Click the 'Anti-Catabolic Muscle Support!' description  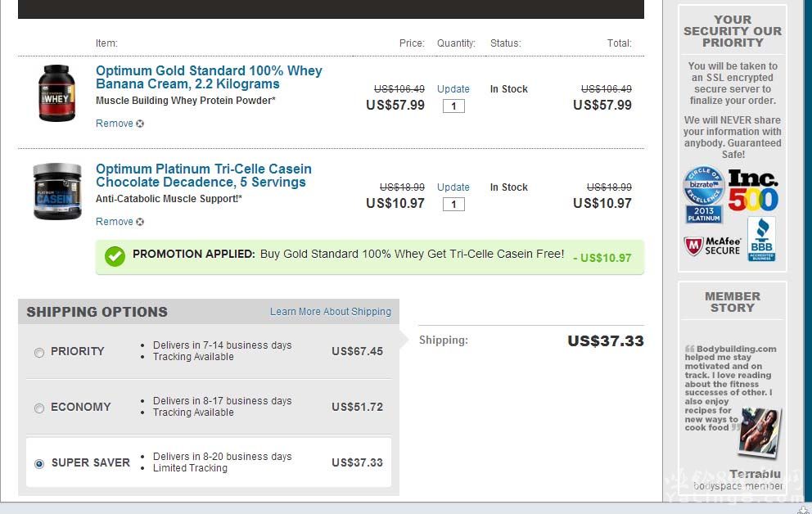(169, 199)
